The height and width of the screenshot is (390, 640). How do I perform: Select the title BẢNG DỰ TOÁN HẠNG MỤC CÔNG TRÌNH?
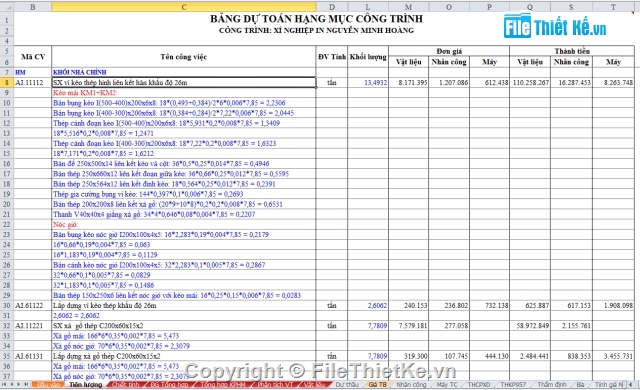pos(316,19)
